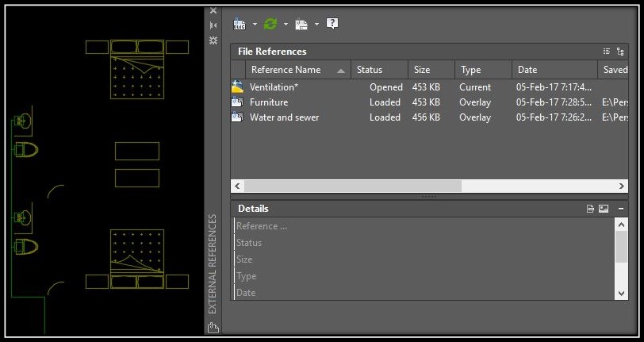Sort by the Status column header
This screenshot has height=342, width=644.
point(379,70)
